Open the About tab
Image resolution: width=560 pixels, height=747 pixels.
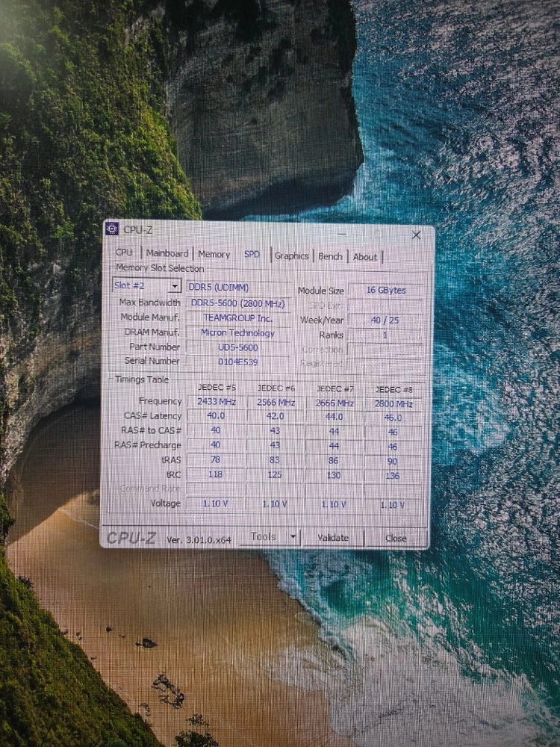[365, 257]
